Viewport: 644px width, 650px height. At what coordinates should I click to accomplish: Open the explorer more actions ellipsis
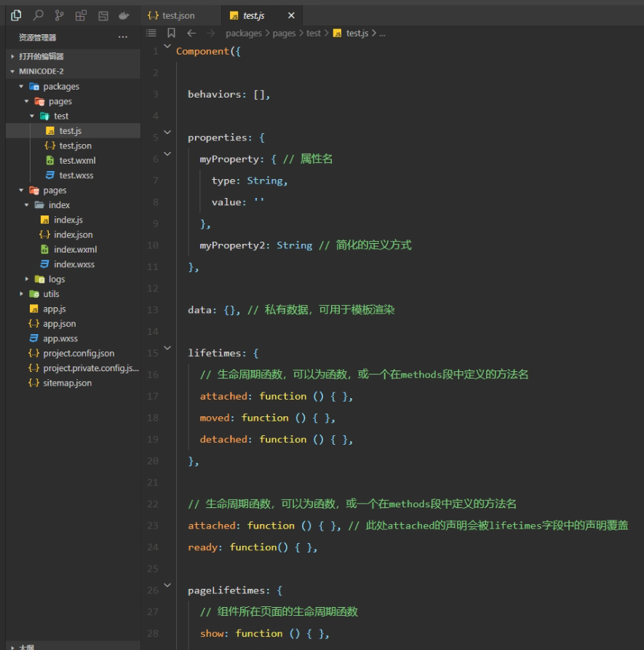tap(123, 37)
